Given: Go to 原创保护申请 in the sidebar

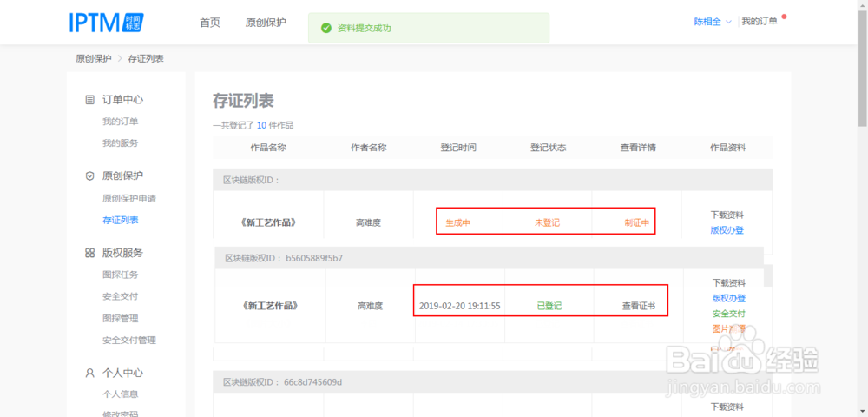Looking at the screenshot, I should pos(128,198).
